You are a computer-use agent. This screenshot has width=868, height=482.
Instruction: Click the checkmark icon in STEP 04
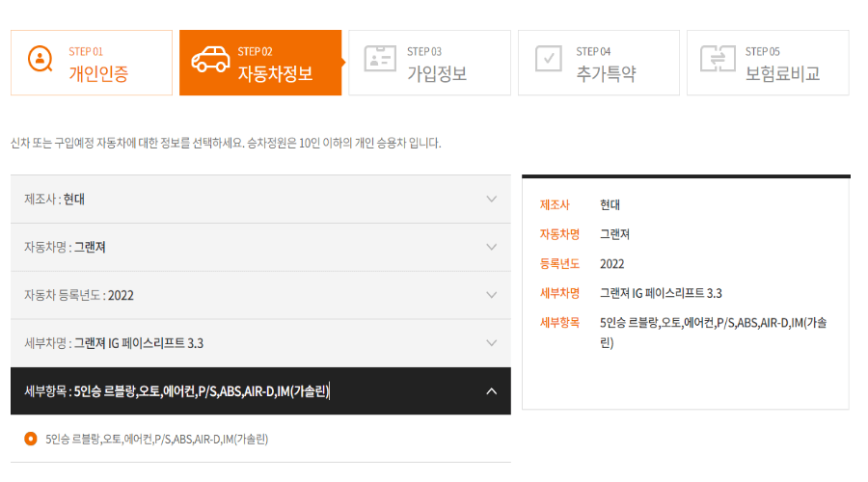[549, 59]
